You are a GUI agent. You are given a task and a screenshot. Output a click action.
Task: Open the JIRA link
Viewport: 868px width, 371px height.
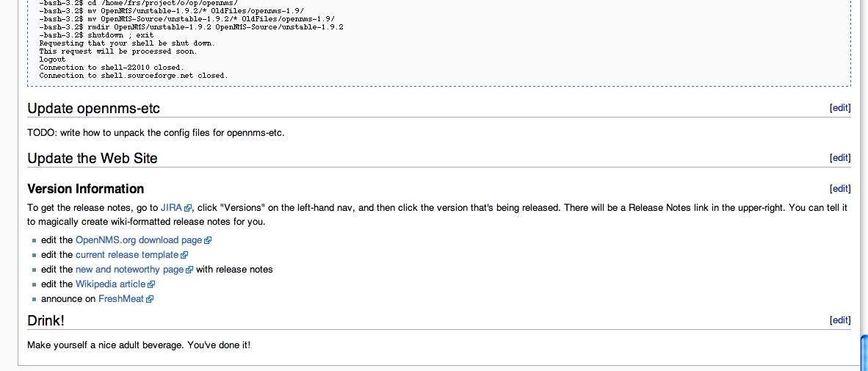[171, 208]
